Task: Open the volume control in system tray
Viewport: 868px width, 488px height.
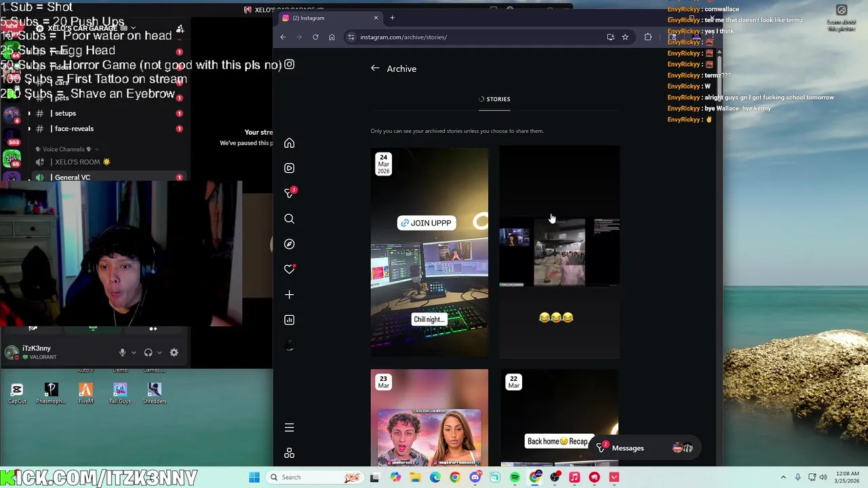Action: click(823, 477)
